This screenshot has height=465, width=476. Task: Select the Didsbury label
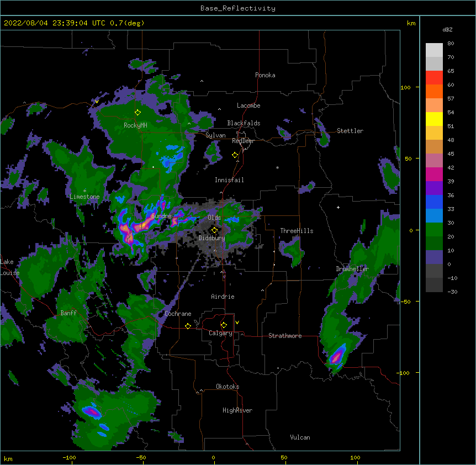[212, 238]
